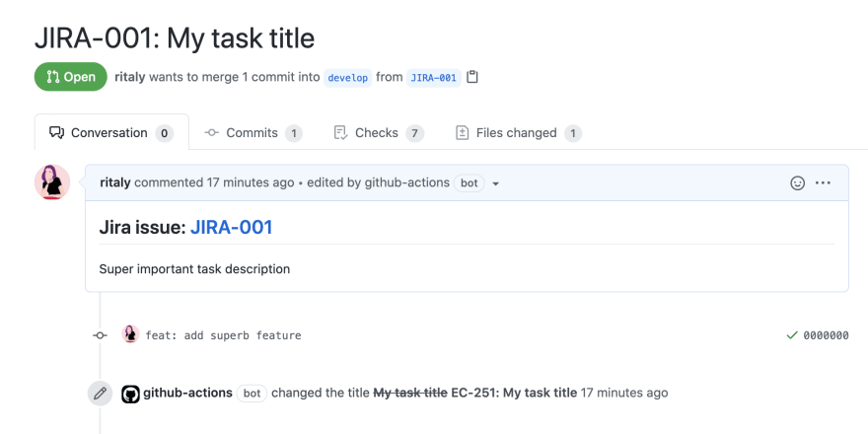Click the green commit status checkmark
The width and height of the screenshot is (868, 434).
[x=792, y=335]
